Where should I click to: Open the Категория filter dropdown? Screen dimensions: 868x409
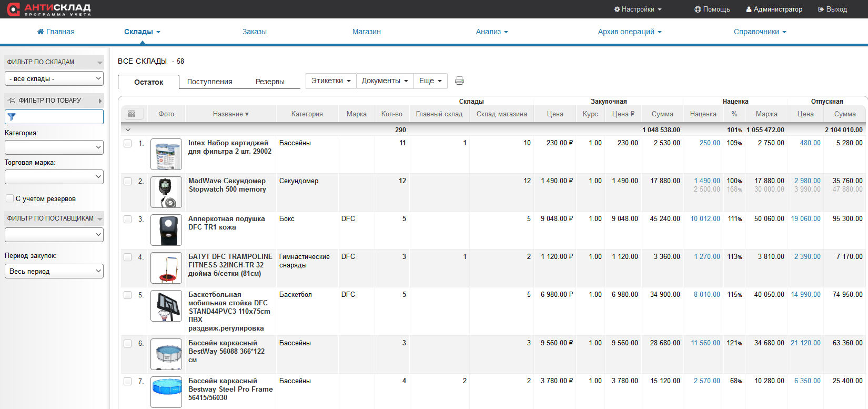point(54,147)
